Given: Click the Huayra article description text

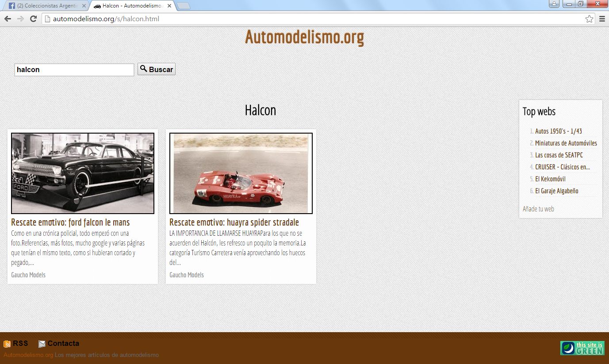Looking at the screenshot, I should click(238, 248).
